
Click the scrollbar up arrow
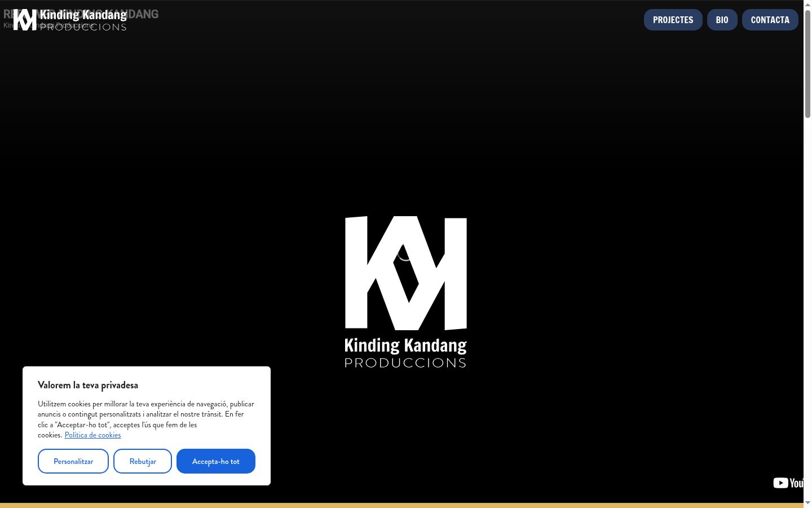(807, 5)
